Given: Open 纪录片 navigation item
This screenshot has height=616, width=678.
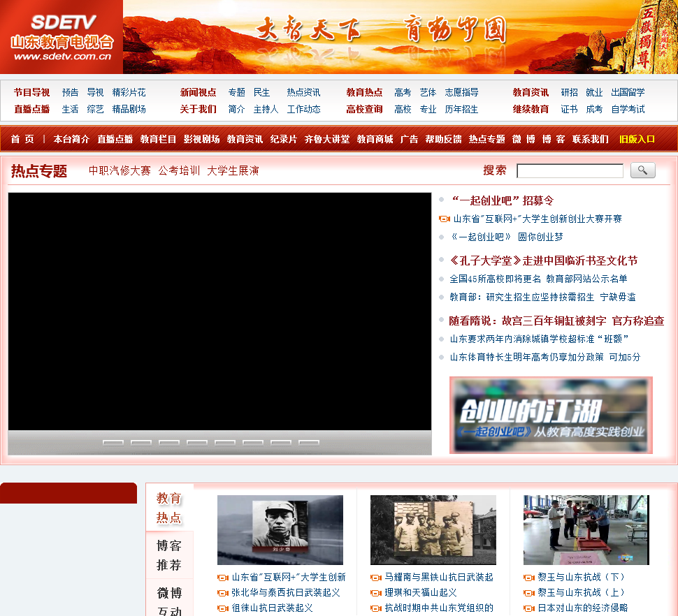Looking at the screenshot, I should click(x=284, y=139).
